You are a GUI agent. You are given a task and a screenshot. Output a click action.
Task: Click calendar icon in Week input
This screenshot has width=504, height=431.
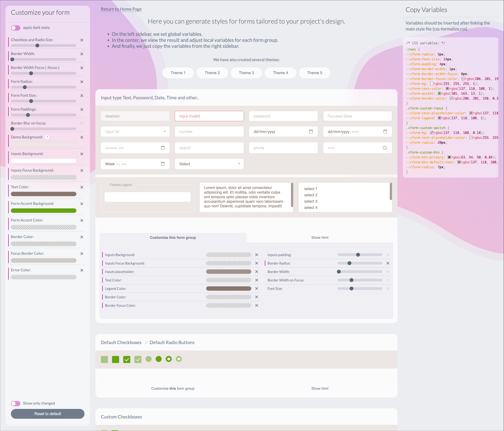point(163,164)
